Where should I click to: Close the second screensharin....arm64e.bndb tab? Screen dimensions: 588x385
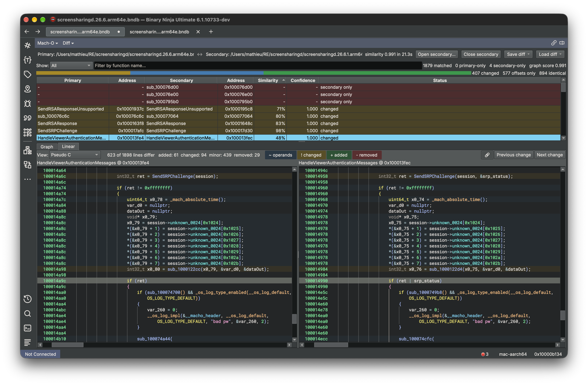click(x=198, y=32)
